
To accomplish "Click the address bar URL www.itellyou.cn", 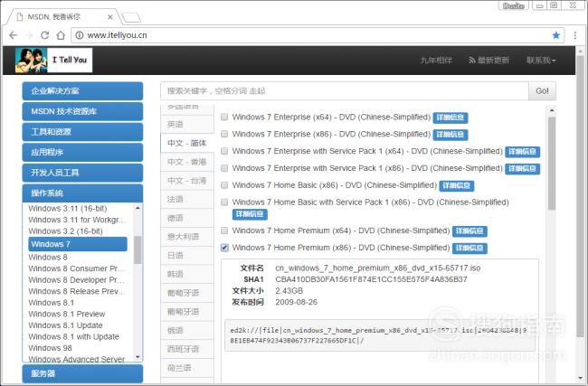I will click(x=117, y=35).
